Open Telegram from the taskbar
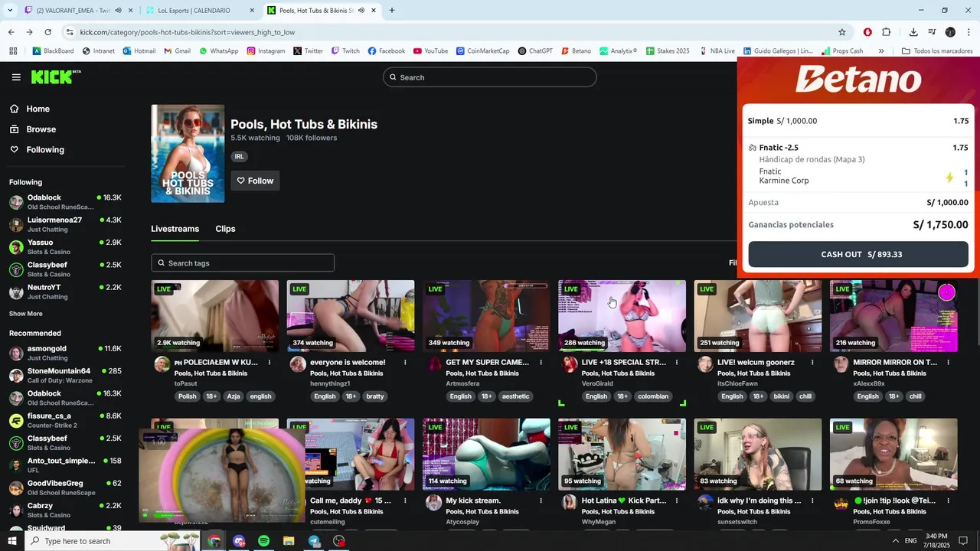Viewport: 980px width, 551px height. (314, 541)
